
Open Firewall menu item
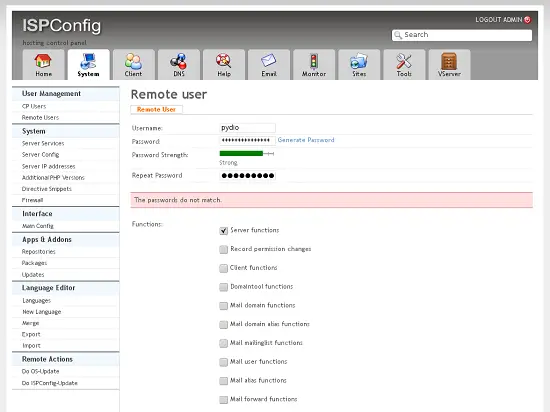pyautogui.click(x=32, y=200)
